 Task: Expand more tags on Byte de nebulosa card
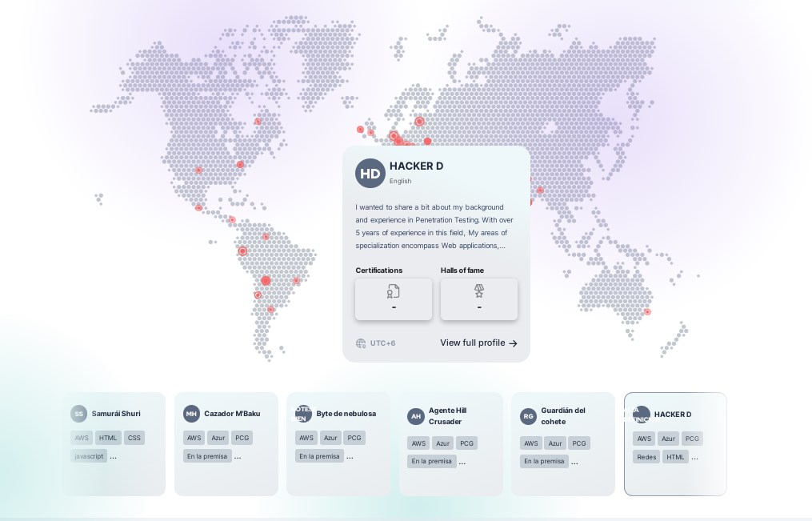point(350,457)
